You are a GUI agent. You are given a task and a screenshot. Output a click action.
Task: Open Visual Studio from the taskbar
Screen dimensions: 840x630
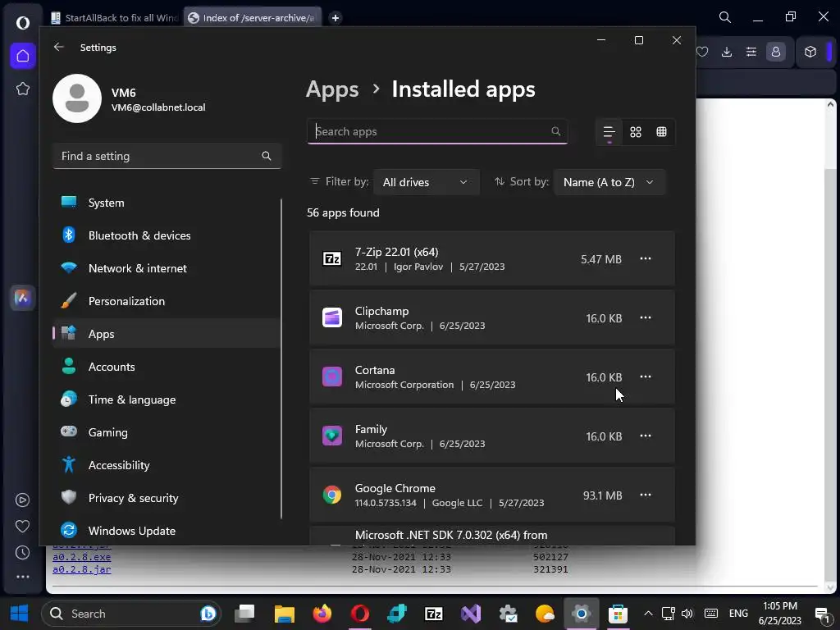click(470, 614)
